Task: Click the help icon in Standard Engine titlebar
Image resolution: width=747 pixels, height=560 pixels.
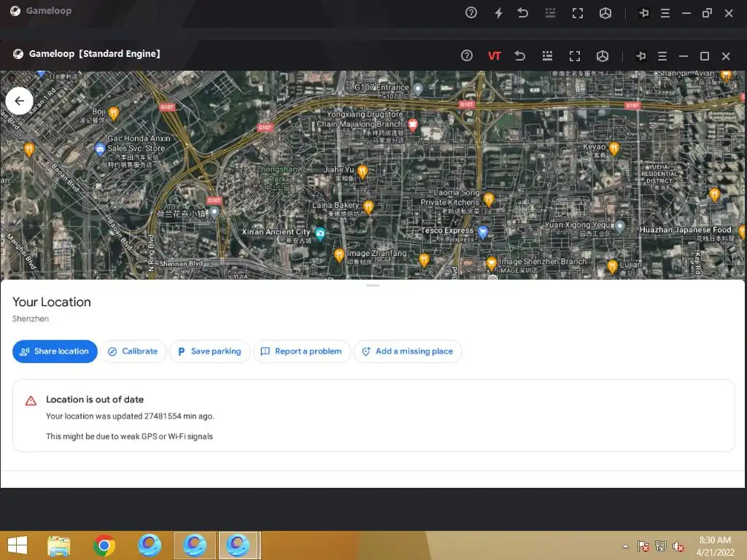Action: click(467, 55)
